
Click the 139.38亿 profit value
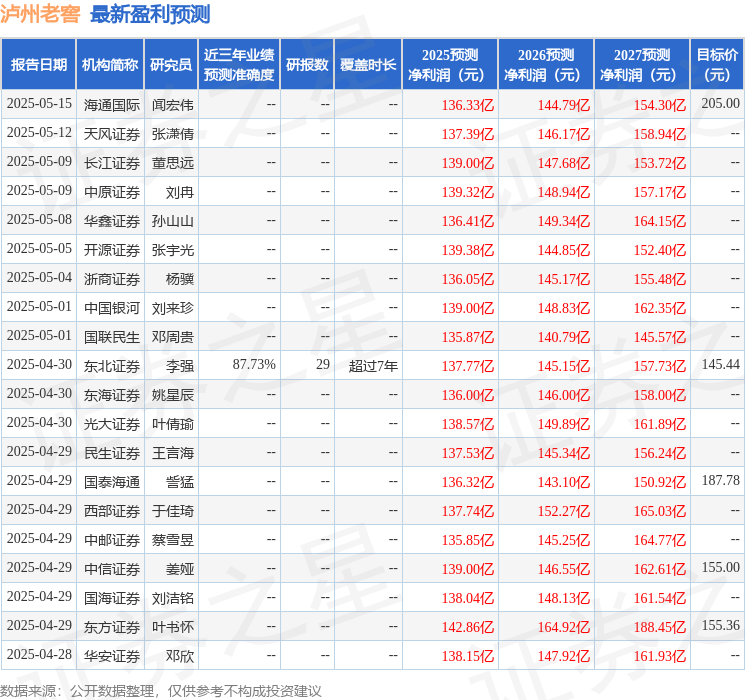pos(468,250)
